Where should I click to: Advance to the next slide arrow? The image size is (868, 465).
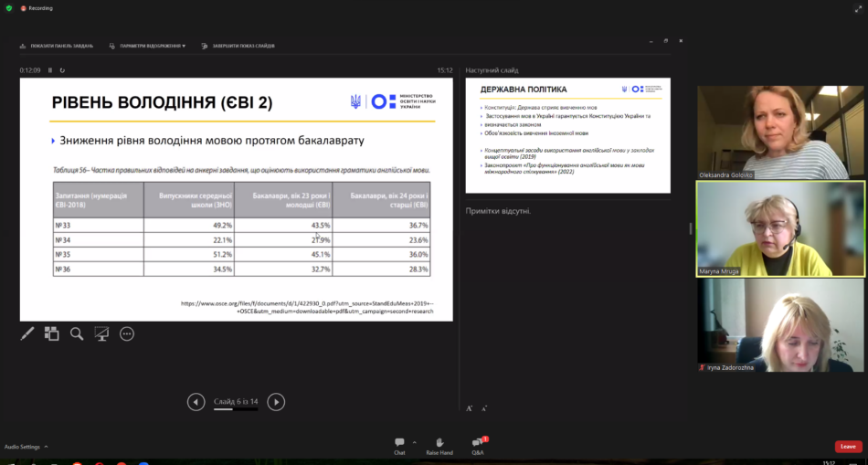coord(276,402)
